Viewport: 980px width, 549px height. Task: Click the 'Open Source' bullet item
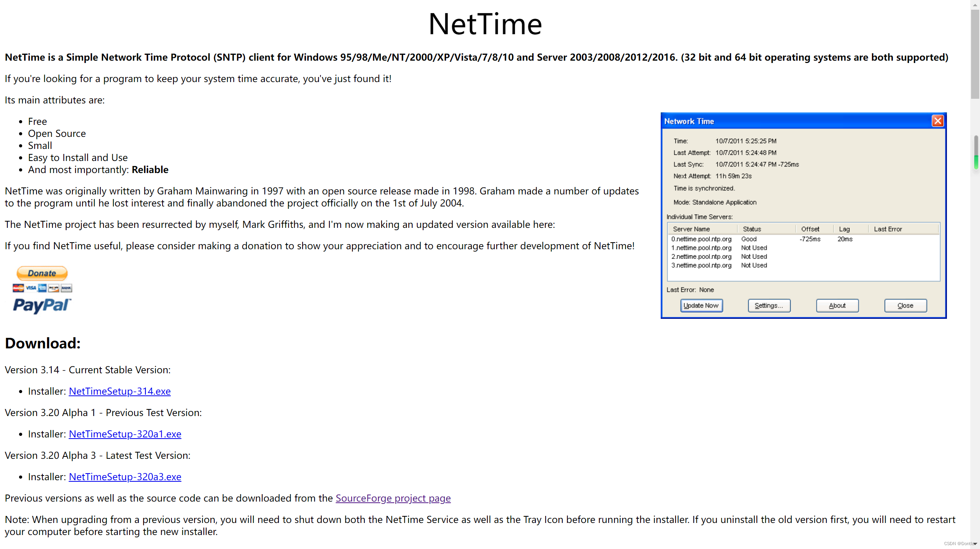pyautogui.click(x=57, y=133)
